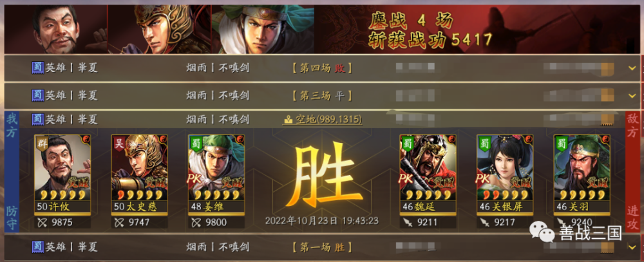Click the WeChat logo near 善战三国
This screenshot has height=262, width=644.
540,232
